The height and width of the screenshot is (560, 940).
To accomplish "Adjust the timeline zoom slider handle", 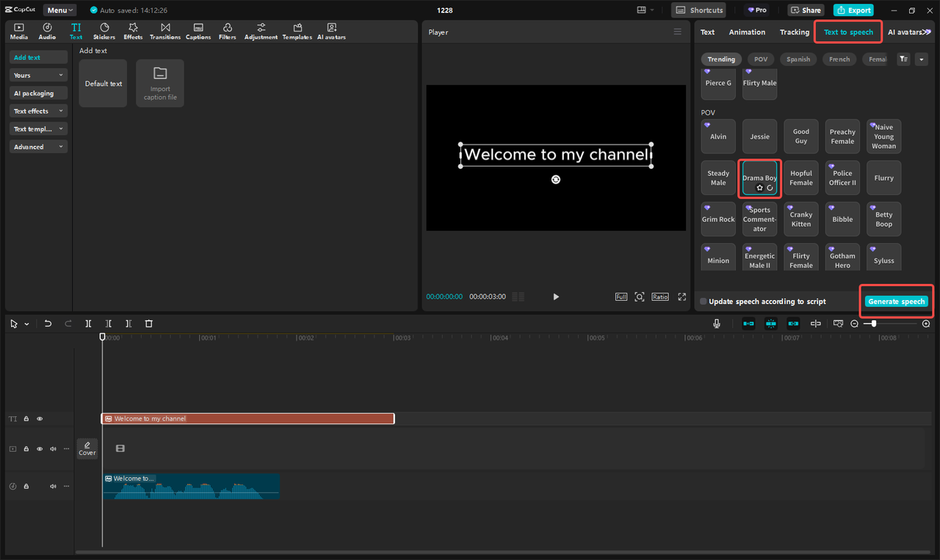I will coord(873,324).
